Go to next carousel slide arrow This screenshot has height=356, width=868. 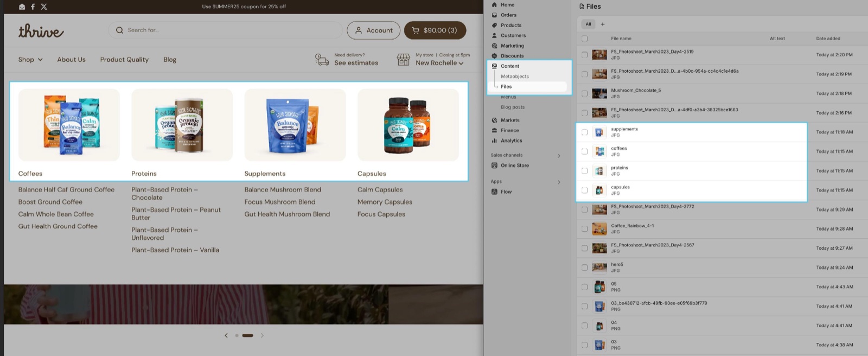[x=262, y=335]
